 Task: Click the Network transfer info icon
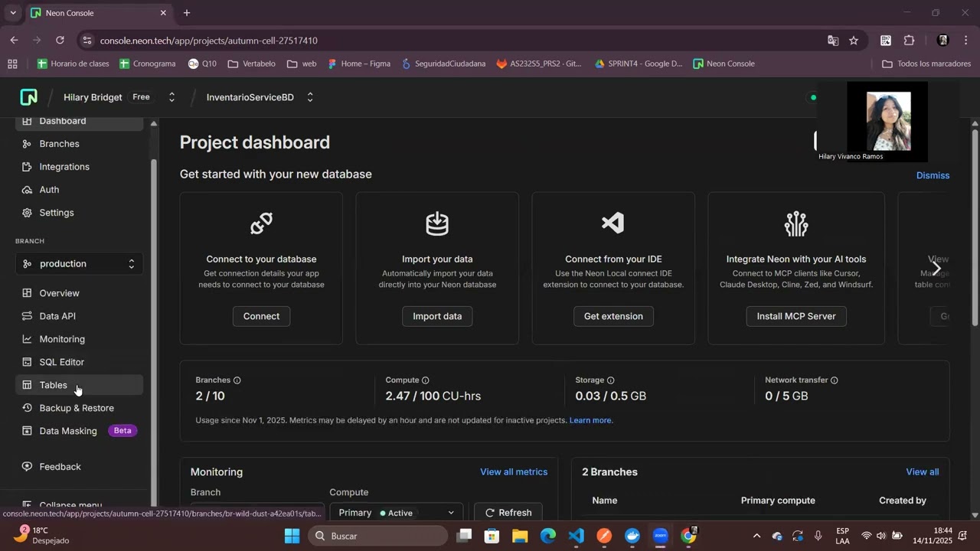(835, 380)
